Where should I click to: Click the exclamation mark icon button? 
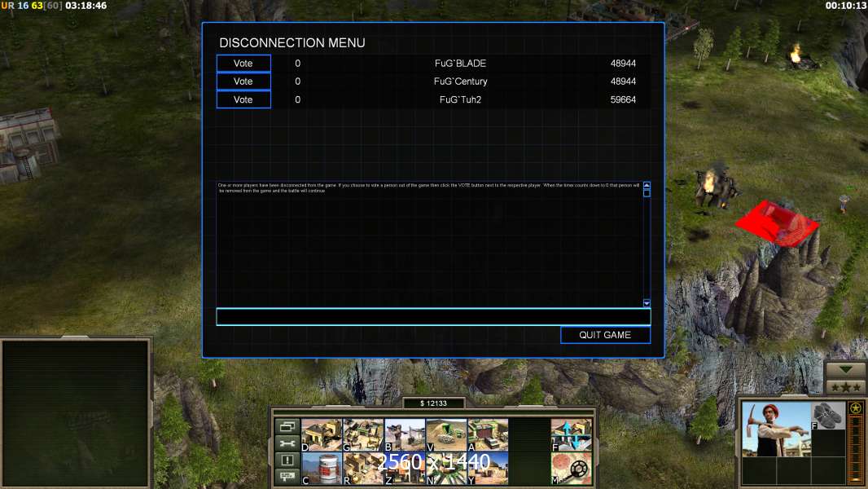tap(287, 460)
